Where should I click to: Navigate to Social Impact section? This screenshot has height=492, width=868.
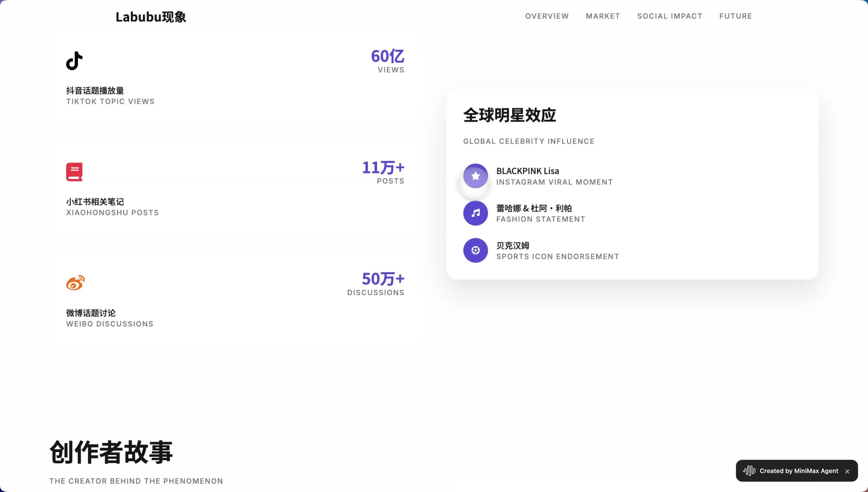pos(669,16)
